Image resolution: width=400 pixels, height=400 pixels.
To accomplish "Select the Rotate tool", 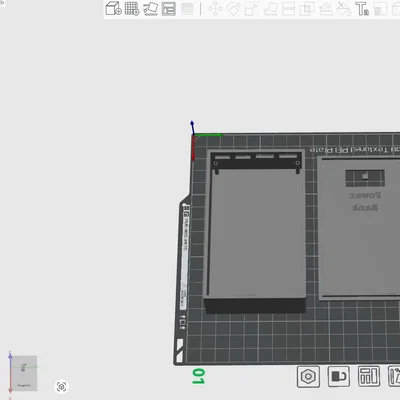I will [233, 9].
